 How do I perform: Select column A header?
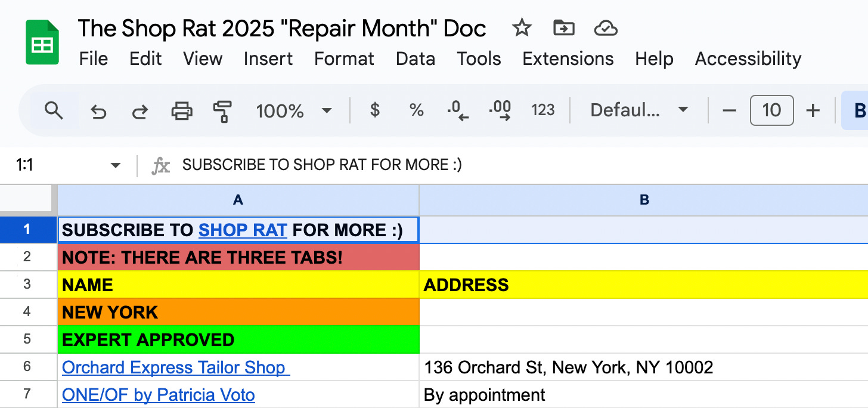[x=238, y=200]
